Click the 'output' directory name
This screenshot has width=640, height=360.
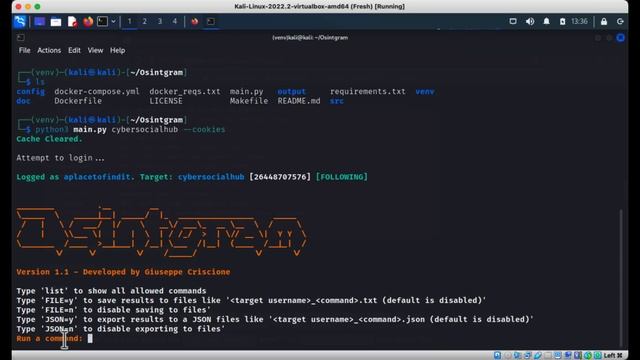point(291,91)
